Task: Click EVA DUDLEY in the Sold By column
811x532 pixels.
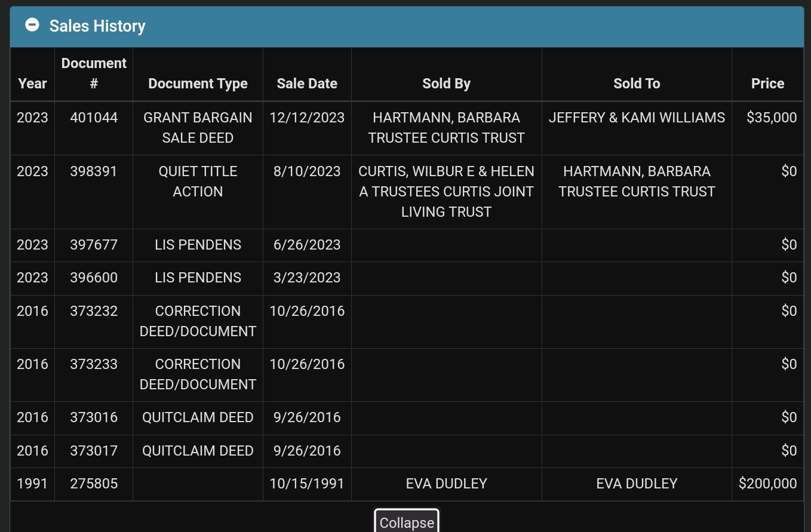Action: [x=446, y=484]
